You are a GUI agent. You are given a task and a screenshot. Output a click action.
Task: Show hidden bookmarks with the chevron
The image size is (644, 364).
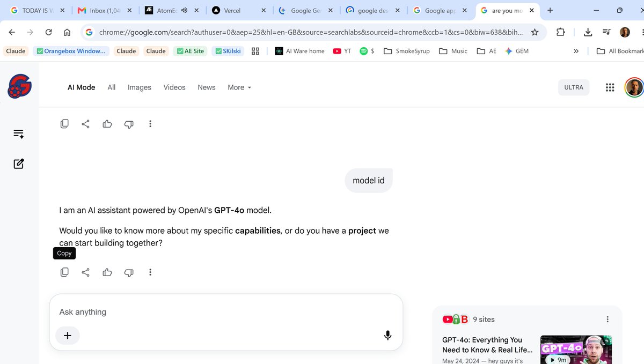tap(576, 51)
